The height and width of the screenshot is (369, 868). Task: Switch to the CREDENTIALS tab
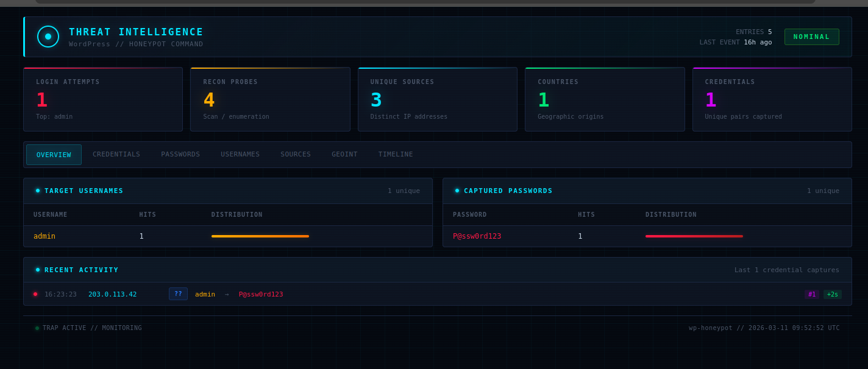pyautogui.click(x=116, y=154)
